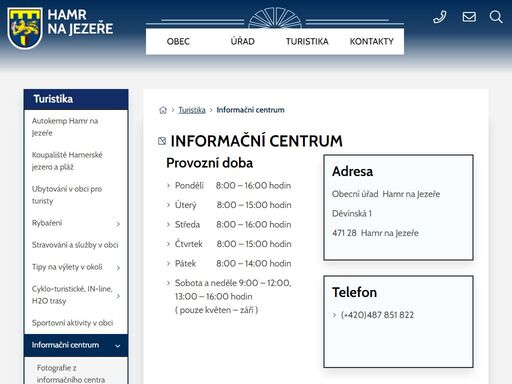Click the icon beside Informační centrum heading
The height and width of the screenshot is (384, 512).
[162, 141]
